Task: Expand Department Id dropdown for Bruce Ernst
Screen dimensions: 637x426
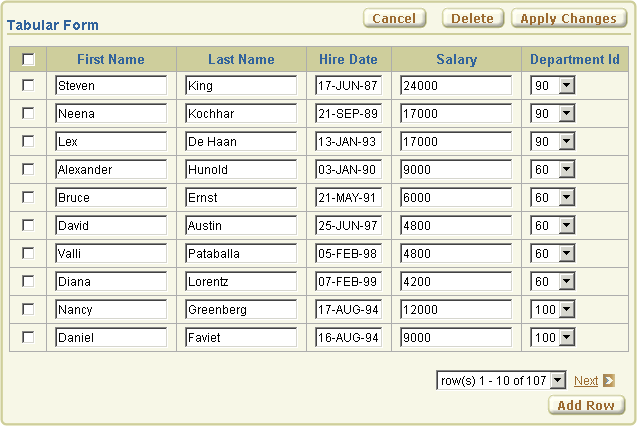Action: tap(552, 197)
